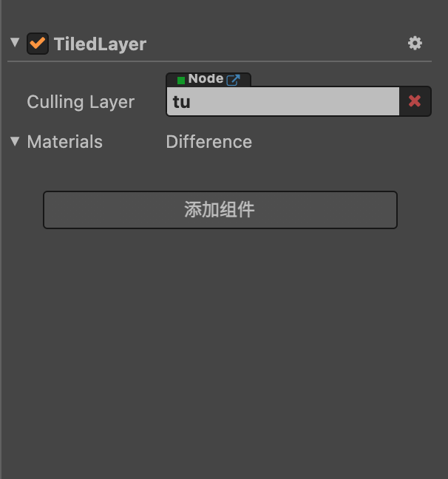Click the TiledLayer component title
448x479 pixels.
click(101, 44)
